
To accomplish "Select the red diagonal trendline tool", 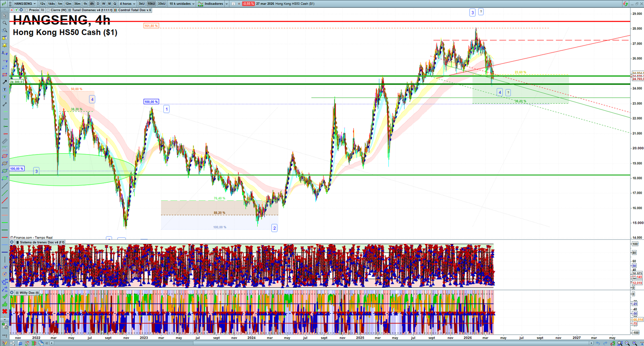I will click(x=4, y=200).
